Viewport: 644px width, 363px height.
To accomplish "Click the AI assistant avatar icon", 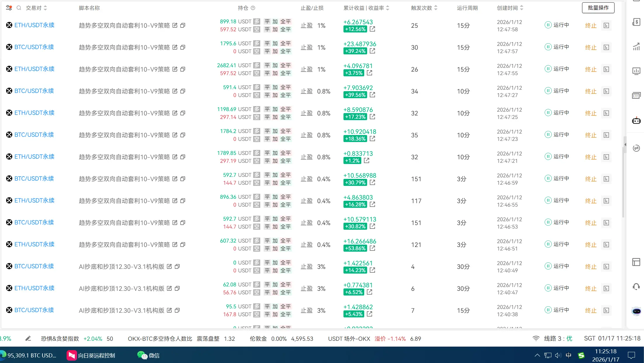I will (x=636, y=311).
